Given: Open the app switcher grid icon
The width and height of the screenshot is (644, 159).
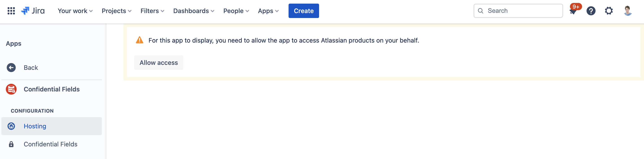Looking at the screenshot, I should click(11, 11).
